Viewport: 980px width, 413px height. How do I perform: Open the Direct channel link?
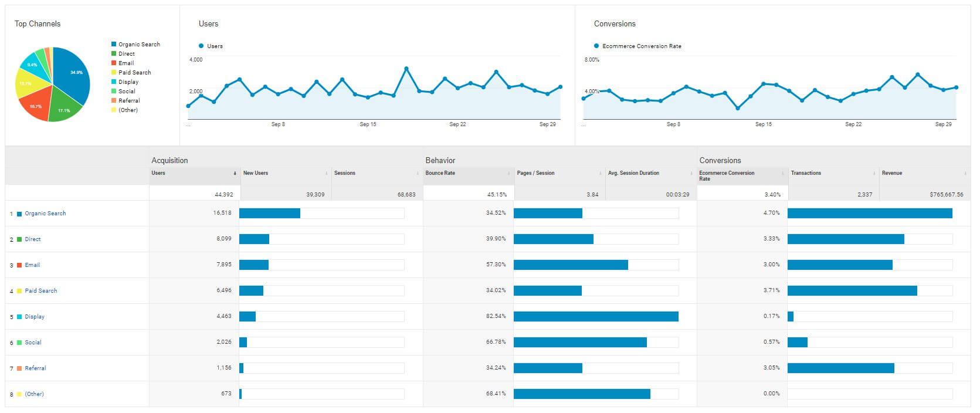tap(33, 239)
